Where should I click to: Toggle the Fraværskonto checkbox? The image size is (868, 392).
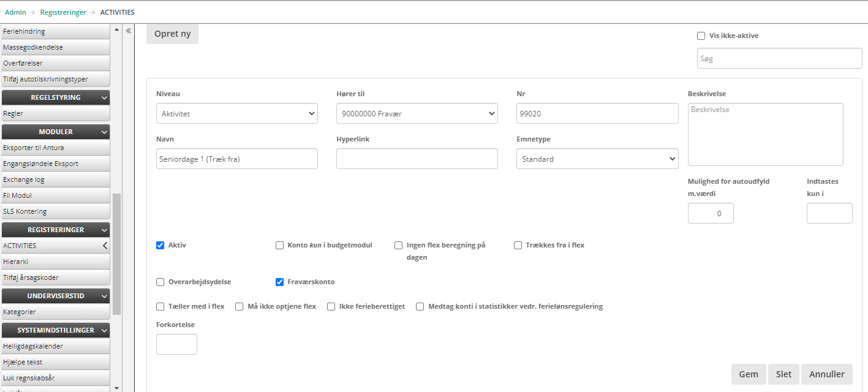[280, 282]
